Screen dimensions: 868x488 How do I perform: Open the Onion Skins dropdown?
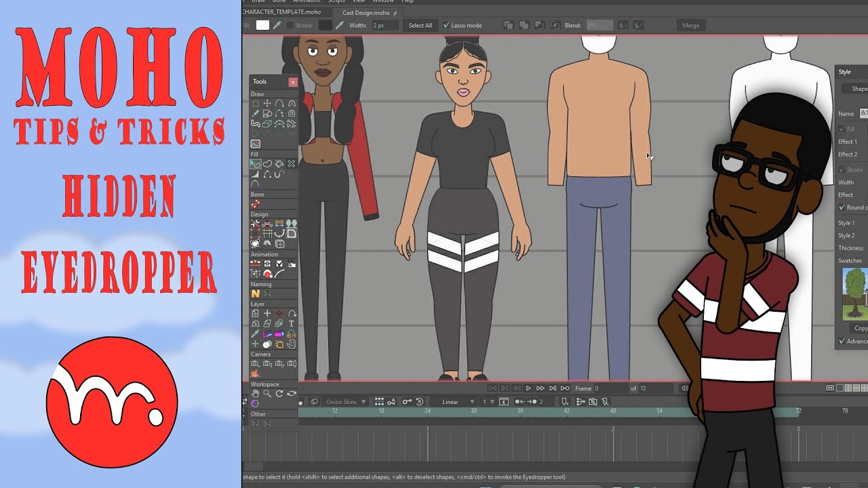tap(345, 402)
